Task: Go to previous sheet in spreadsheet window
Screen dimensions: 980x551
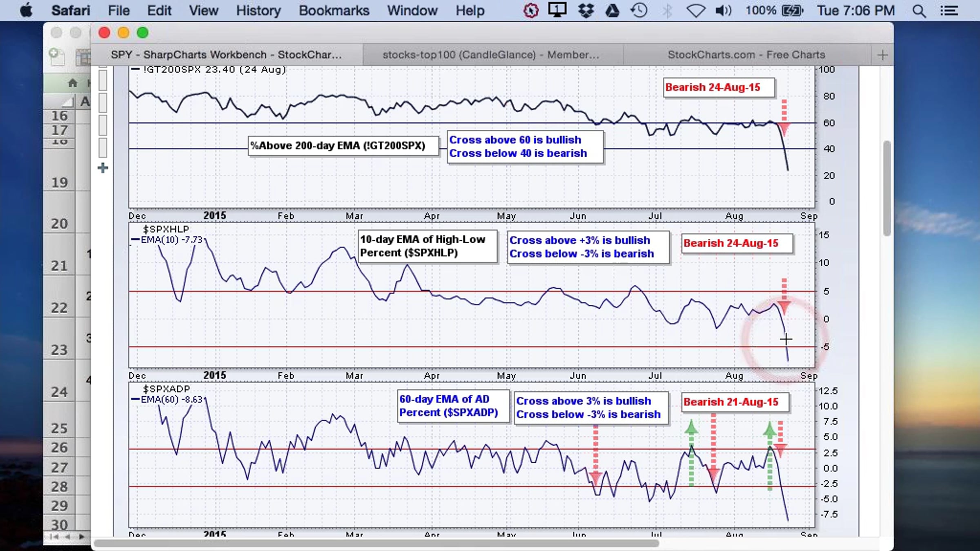Action: (68, 536)
